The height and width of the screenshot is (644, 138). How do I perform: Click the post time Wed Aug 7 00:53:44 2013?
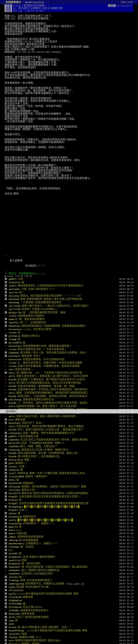[x=29, y=11]
